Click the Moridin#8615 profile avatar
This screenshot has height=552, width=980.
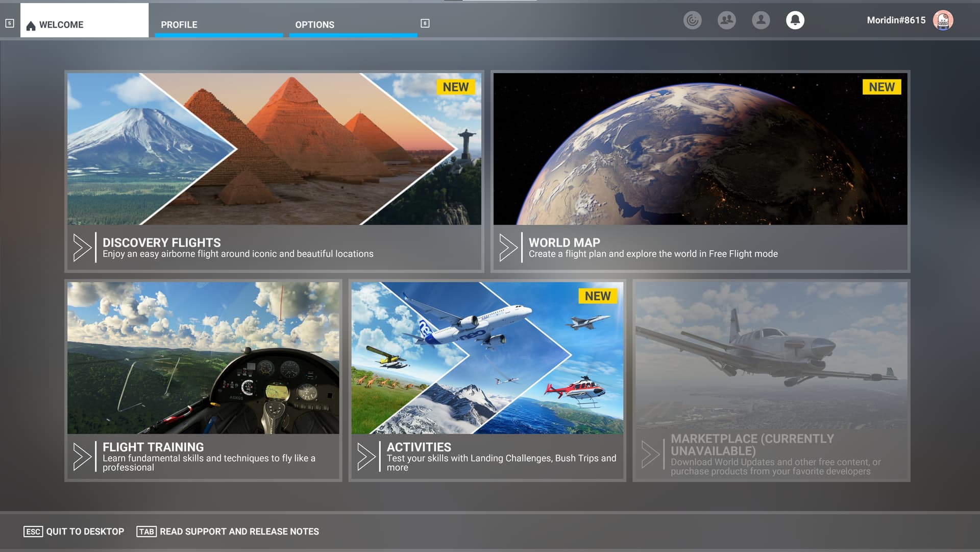coord(943,20)
